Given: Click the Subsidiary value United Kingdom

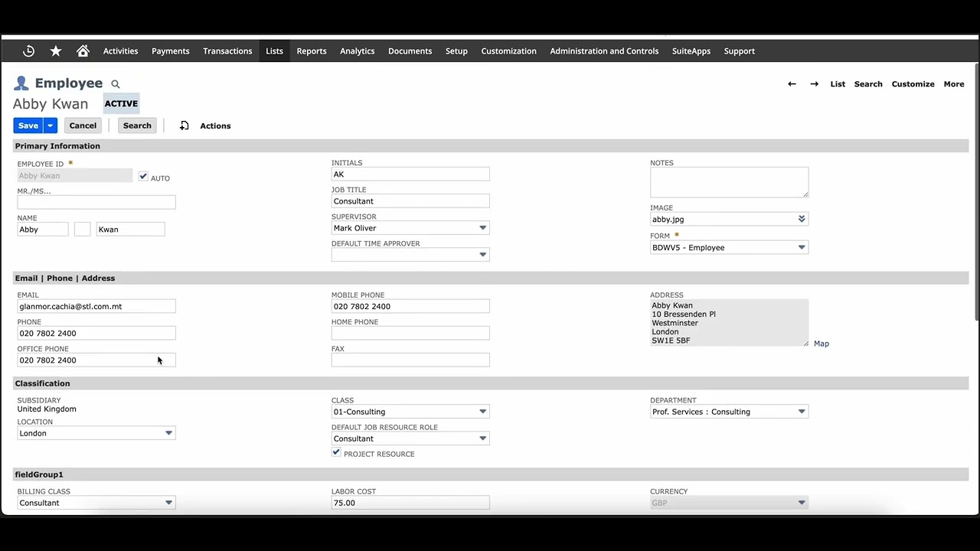Looking at the screenshot, I should pos(47,409).
